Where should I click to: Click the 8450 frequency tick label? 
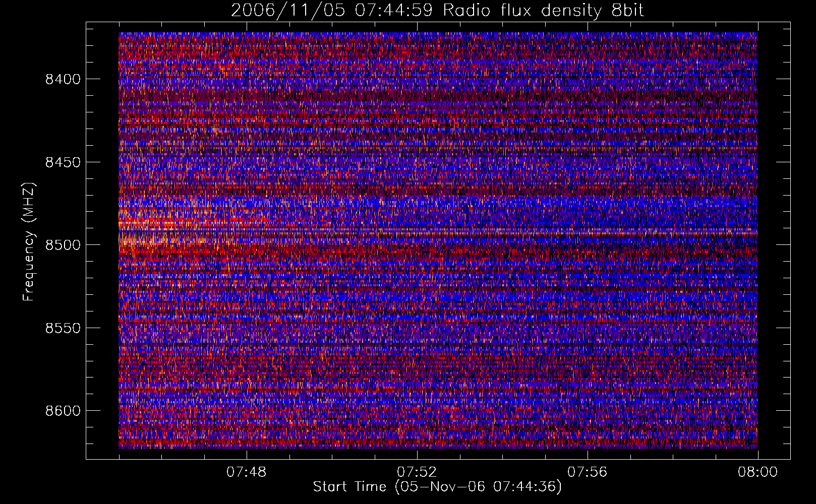(63, 162)
